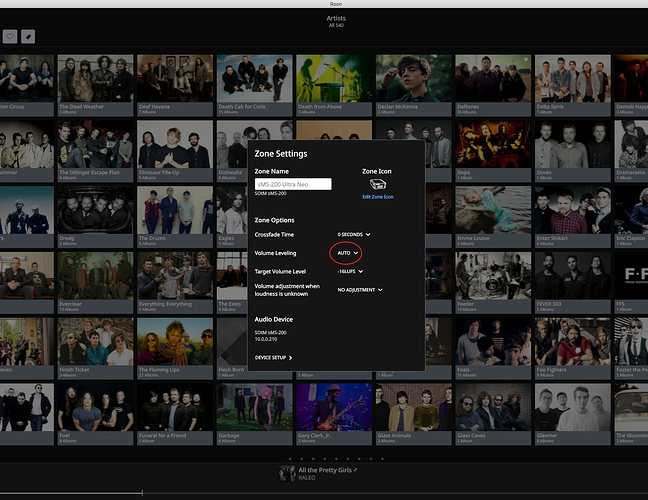The height and width of the screenshot is (500, 648).
Task: Open the Volume Leveling AUTO dropdown
Action: [348, 253]
